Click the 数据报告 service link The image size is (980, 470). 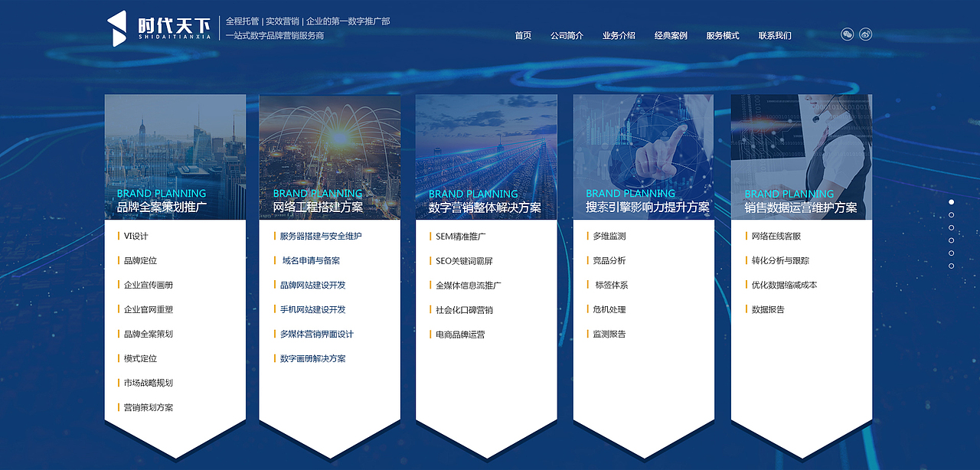click(766, 309)
